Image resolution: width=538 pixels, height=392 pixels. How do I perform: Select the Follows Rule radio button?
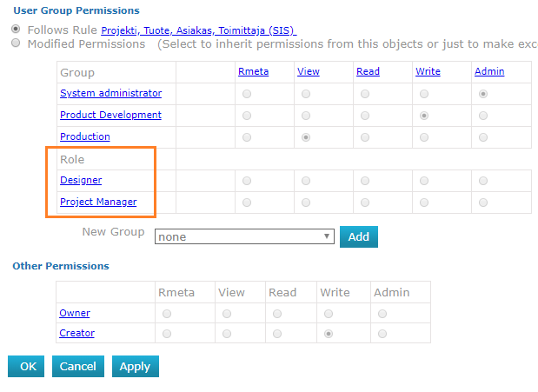pos(16,29)
